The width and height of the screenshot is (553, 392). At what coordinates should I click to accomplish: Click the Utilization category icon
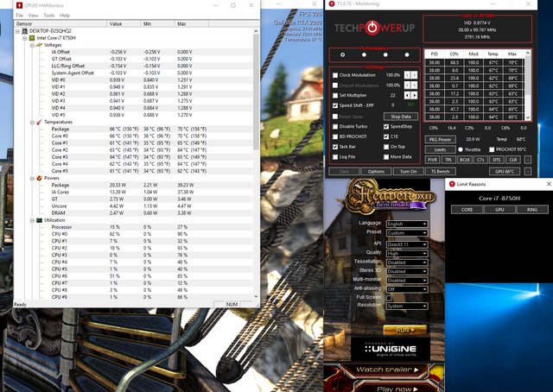pyautogui.click(x=39, y=220)
